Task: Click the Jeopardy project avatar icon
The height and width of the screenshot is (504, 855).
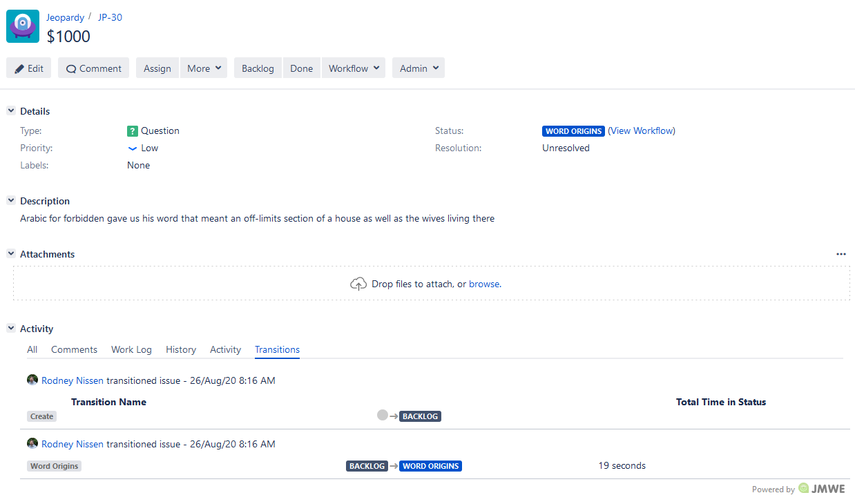Action: (22, 26)
